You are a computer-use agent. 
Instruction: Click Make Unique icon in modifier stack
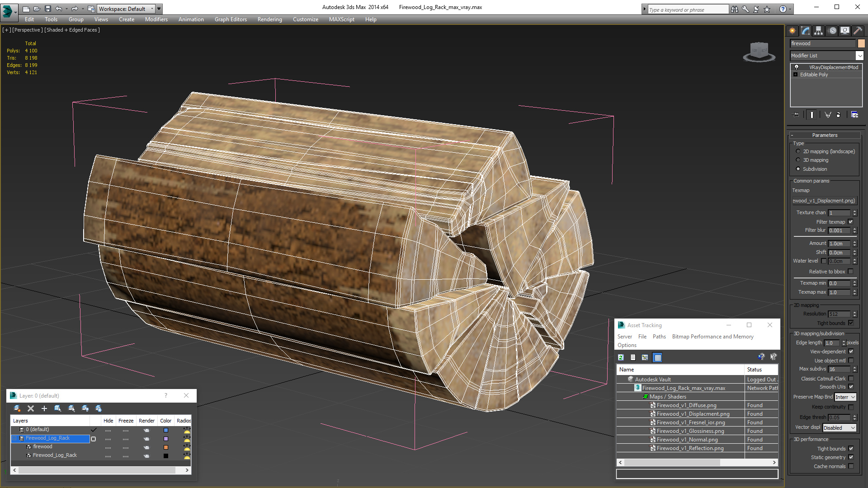[x=828, y=115]
